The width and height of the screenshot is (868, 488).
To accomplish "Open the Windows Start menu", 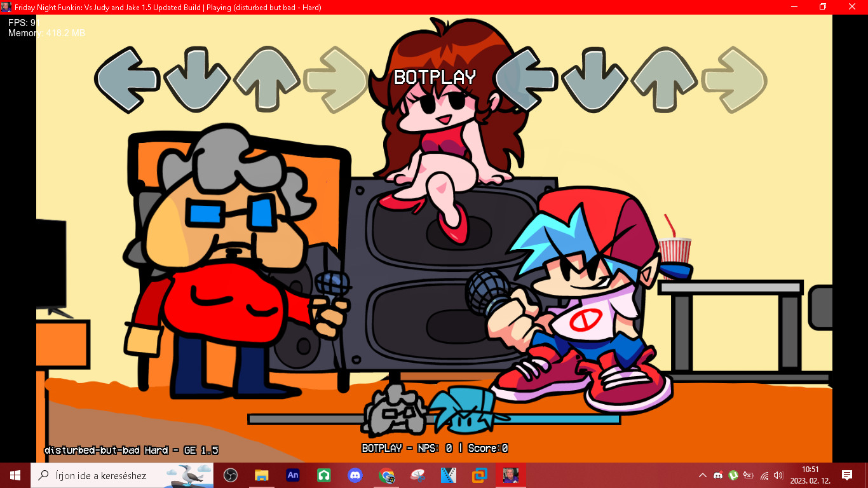I will click(15, 475).
